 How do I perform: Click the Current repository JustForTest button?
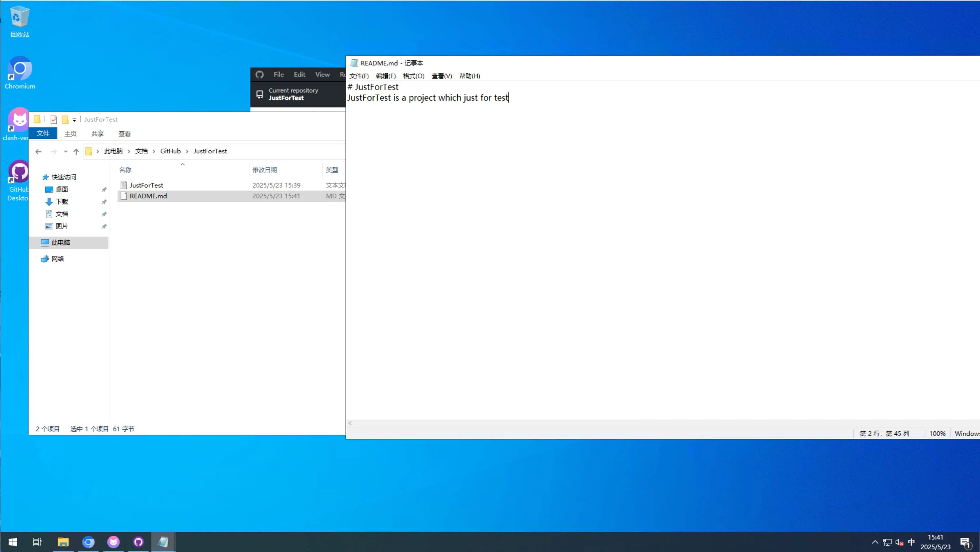[x=293, y=94]
